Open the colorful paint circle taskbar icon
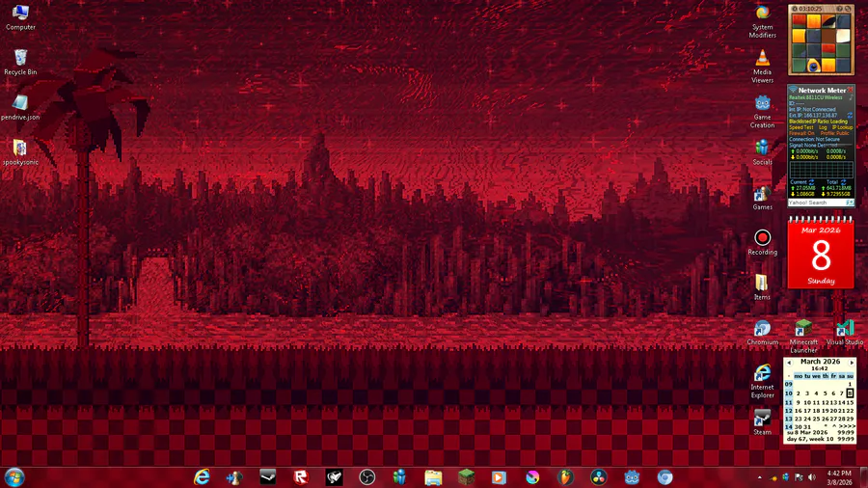Image resolution: width=868 pixels, height=488 pixels. 532,477
